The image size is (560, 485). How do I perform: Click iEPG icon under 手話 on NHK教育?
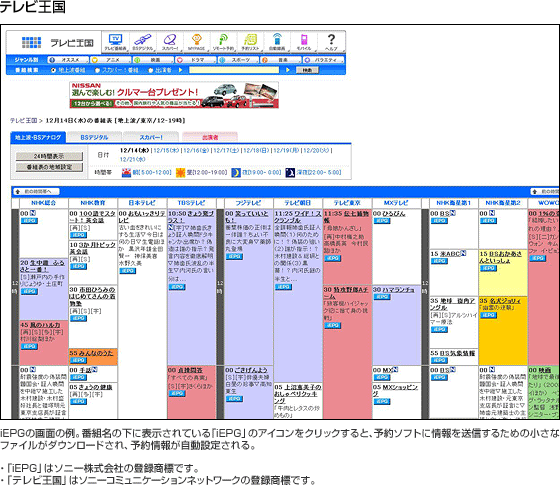coord(79,377)
